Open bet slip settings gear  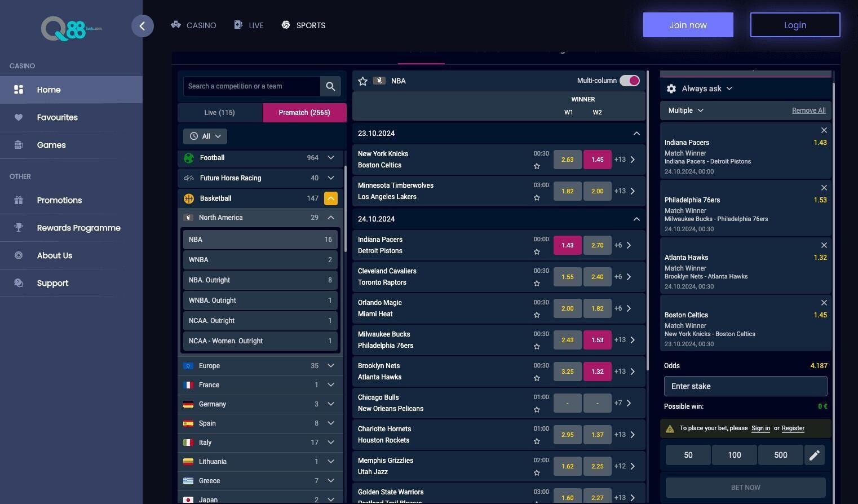pos(671,89)
